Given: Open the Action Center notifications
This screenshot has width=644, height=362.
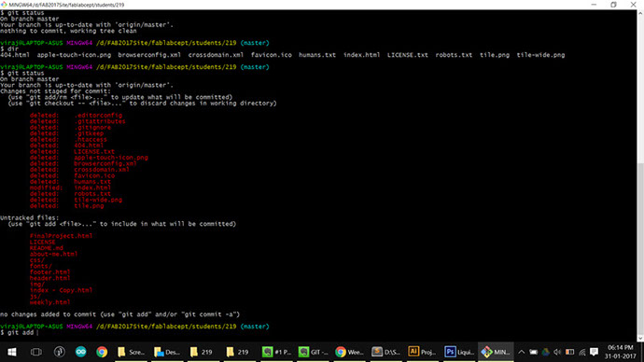Looking at the screenshot, I should tap(594, 352).
